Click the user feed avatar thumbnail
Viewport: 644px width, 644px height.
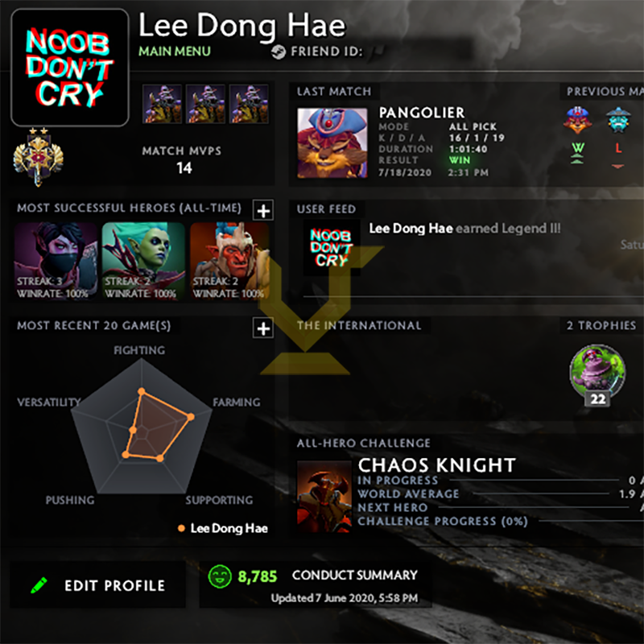coord(332,248)
